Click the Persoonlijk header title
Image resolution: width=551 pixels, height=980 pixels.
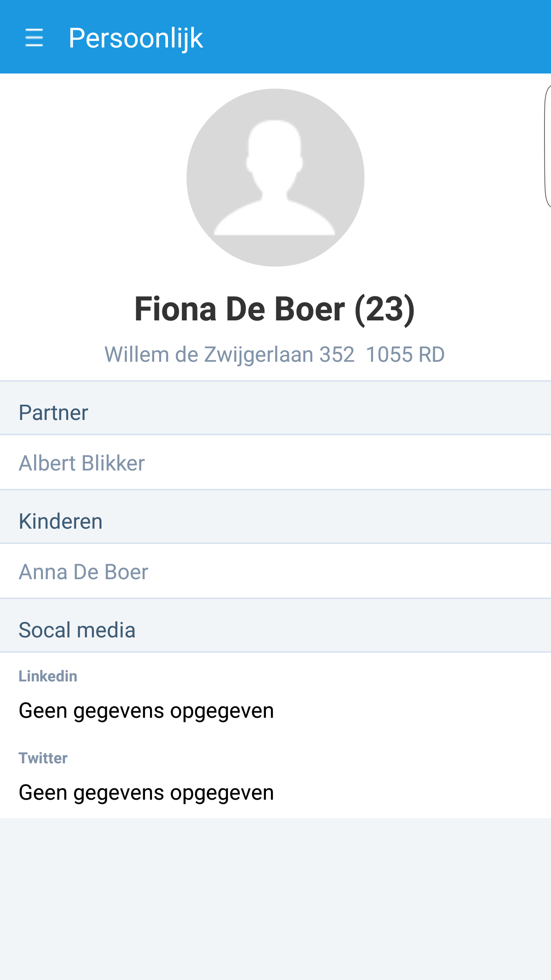(135, 38)
